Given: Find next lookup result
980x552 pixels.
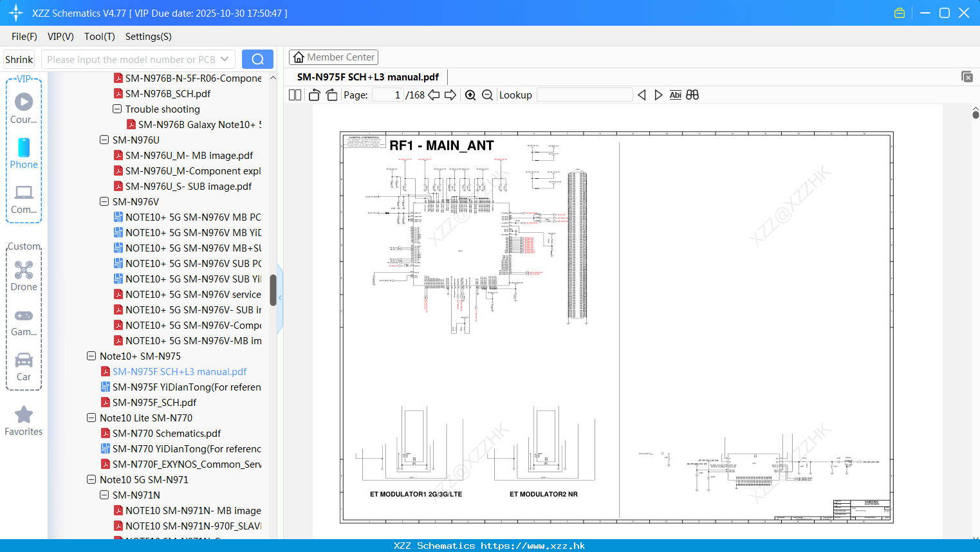Looking at the screenshot, I should pyautogui.click(x=658, y=95).
